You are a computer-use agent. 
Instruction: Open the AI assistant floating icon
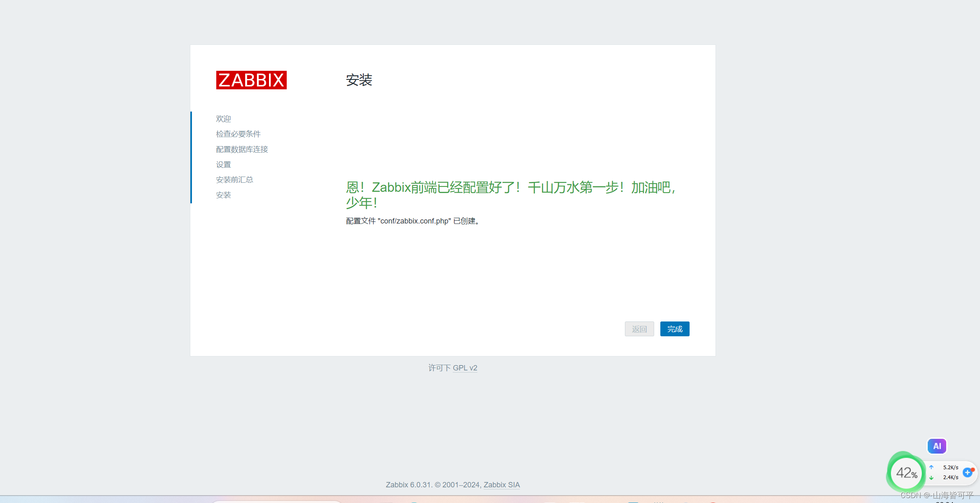pos(937,446)
